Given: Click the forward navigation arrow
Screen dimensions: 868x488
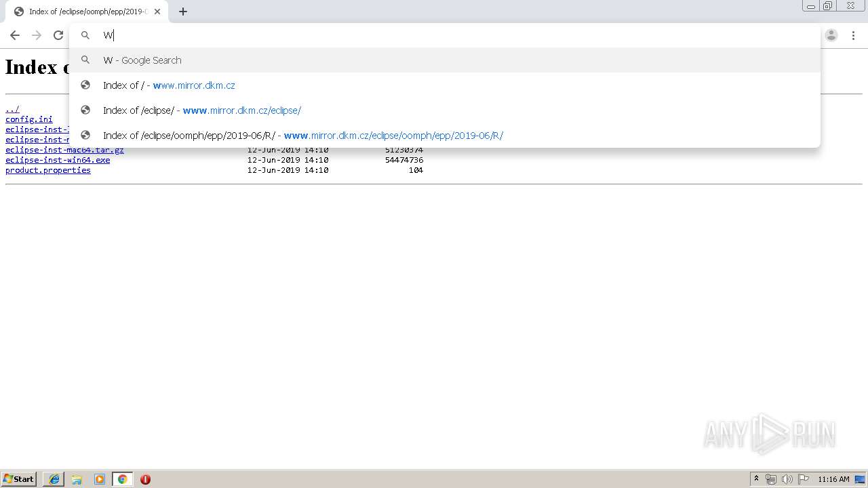Looking at the screenshot, I should (x=37, y=35).
